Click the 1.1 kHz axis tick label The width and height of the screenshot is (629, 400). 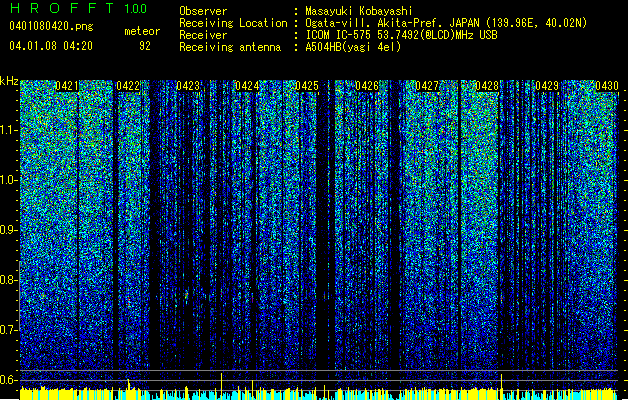click(x=8, y=130)
